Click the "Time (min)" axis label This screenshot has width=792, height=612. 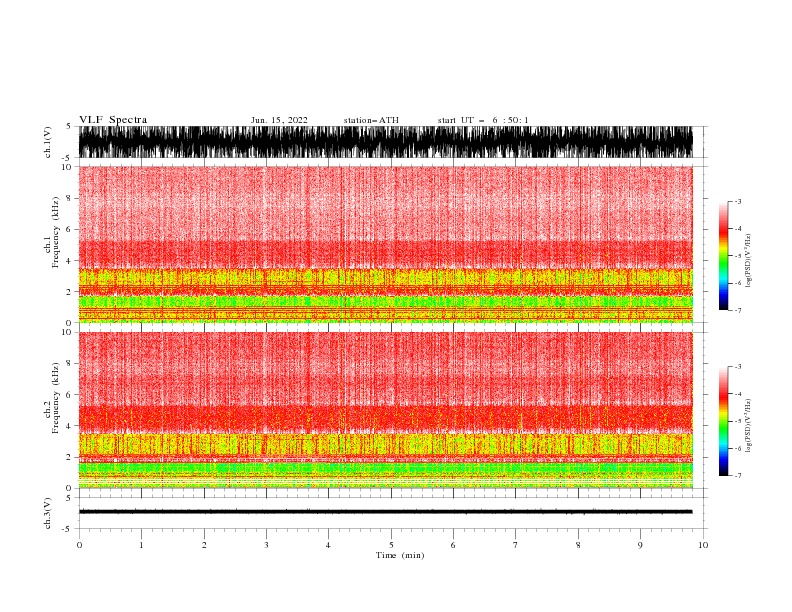[x=400, y=555]
